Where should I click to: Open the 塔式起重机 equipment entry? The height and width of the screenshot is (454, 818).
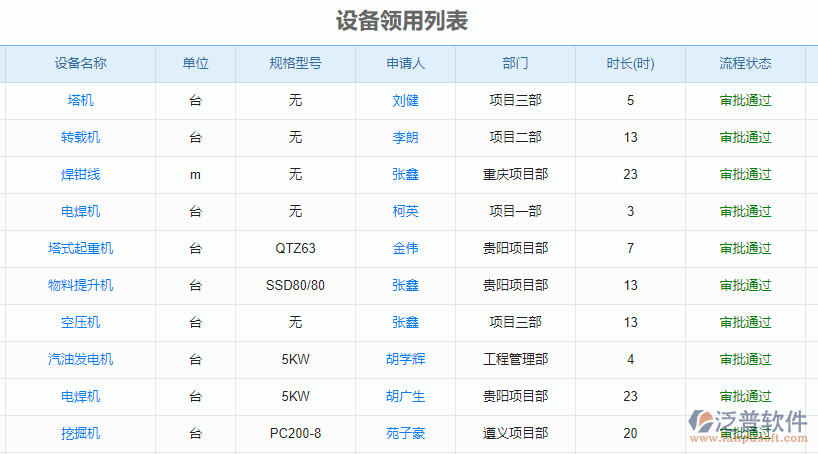coord(81,249)
